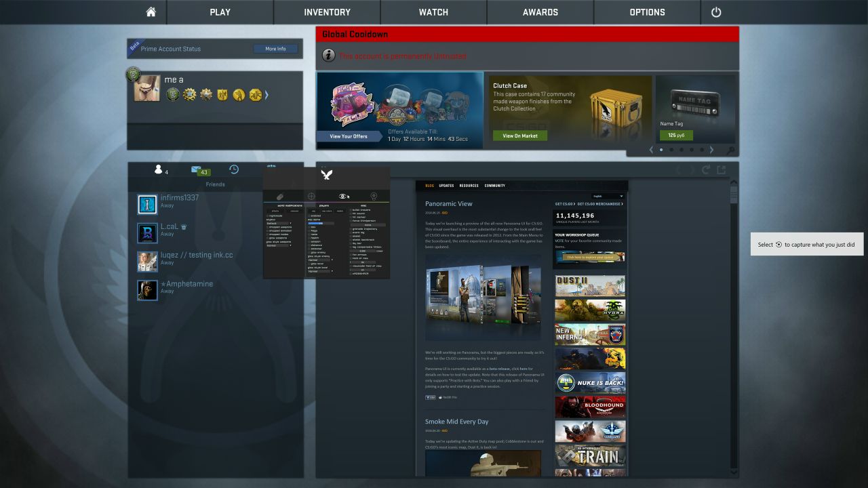Open the TRAIN banner thumbnail
Viewport: 868px width, 488px height.
pyautogui.click(x=590, y=455)
